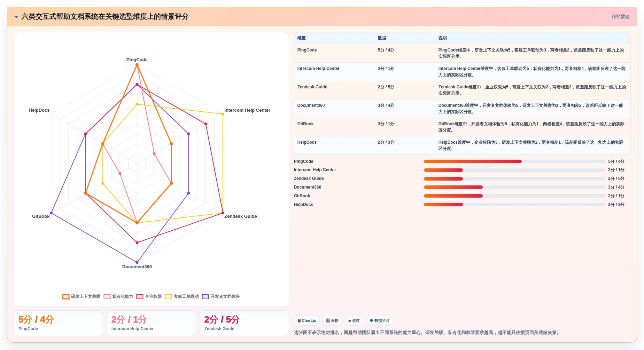This screenshot has height=350, width=644.
Task: Click the Chart.js tag chip
Action: [307, 321]
